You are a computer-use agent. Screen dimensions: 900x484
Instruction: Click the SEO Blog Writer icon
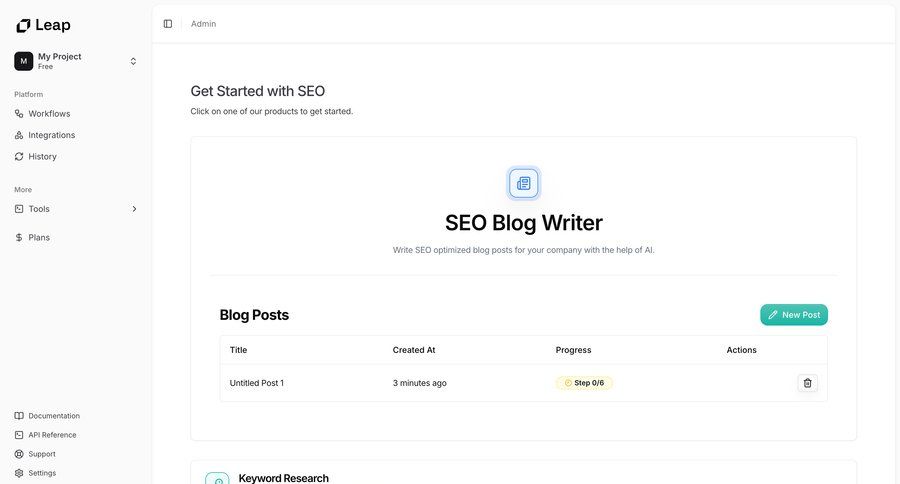tap(524, 183)
